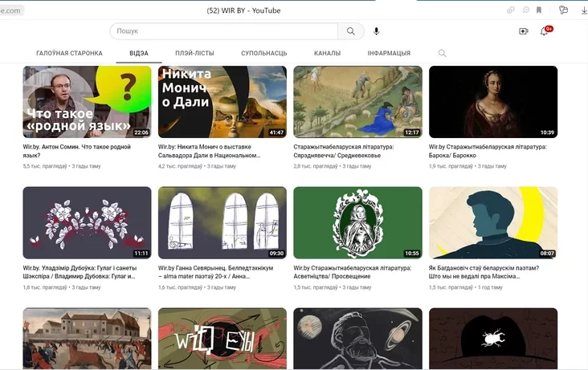The width and height of the screenshot is (588, 370).
Task: Open the white beetle silhouette thumbnail
Action: (x=493, y=339)
